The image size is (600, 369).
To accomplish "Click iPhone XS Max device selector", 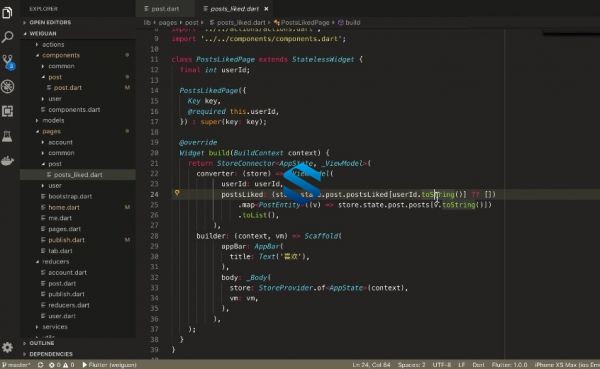I will 567,365.
